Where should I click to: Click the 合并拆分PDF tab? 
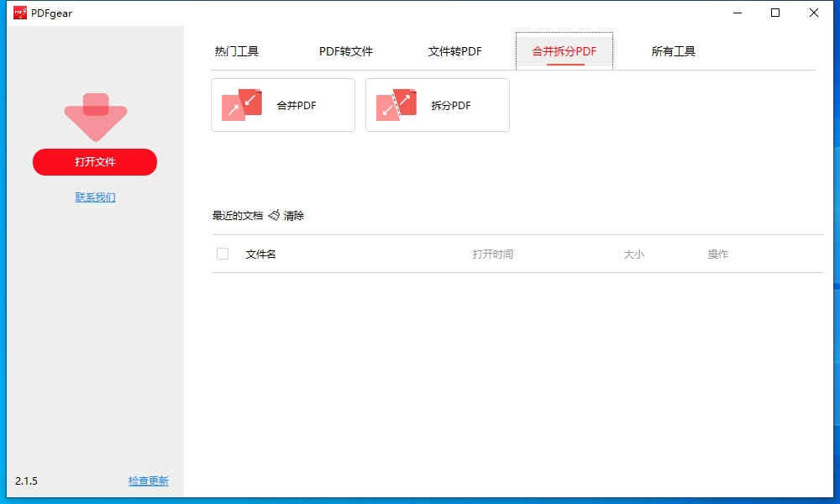click(564, 51)
